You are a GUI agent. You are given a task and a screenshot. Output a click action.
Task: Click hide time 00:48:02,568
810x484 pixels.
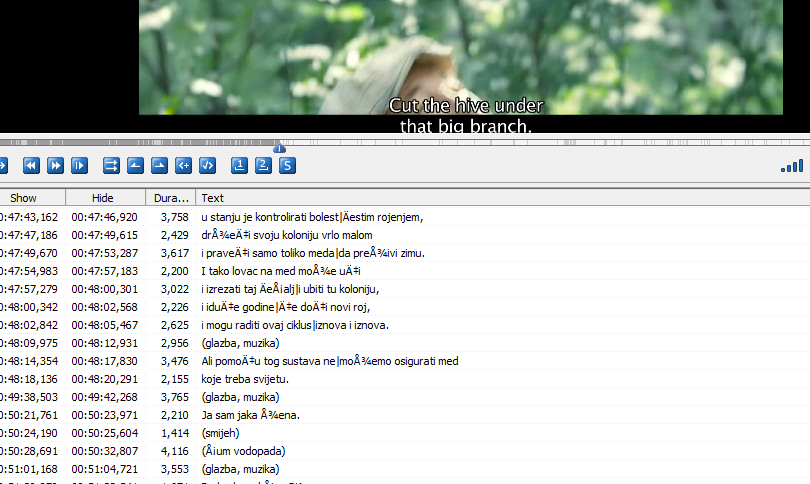coord(105,308)
